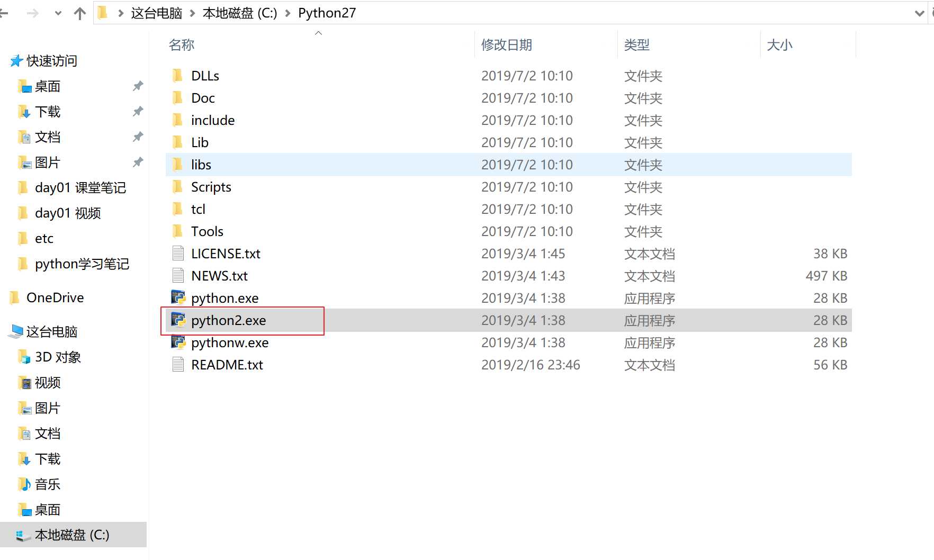The image size is (934, 560).
Task: Select the Scripts folder icon
Action: (x=178, y=187)
